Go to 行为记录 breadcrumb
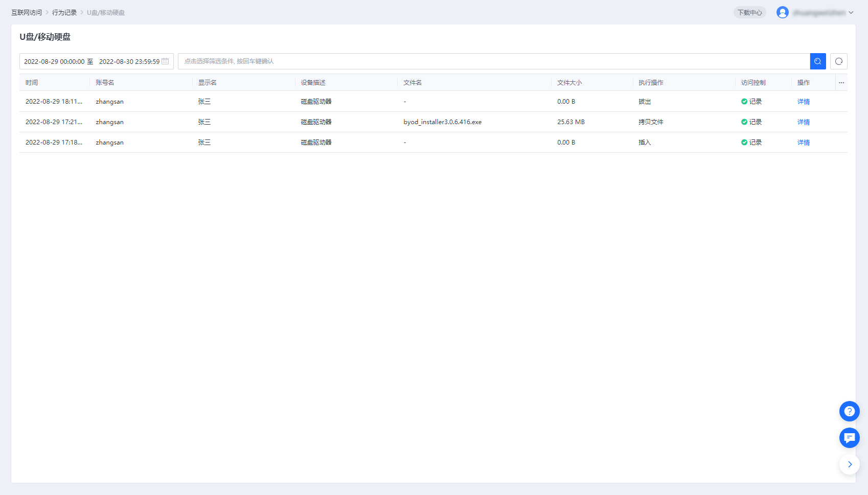Image resolution: width=868 pixels, height=495 pixels. coord(64,13)
